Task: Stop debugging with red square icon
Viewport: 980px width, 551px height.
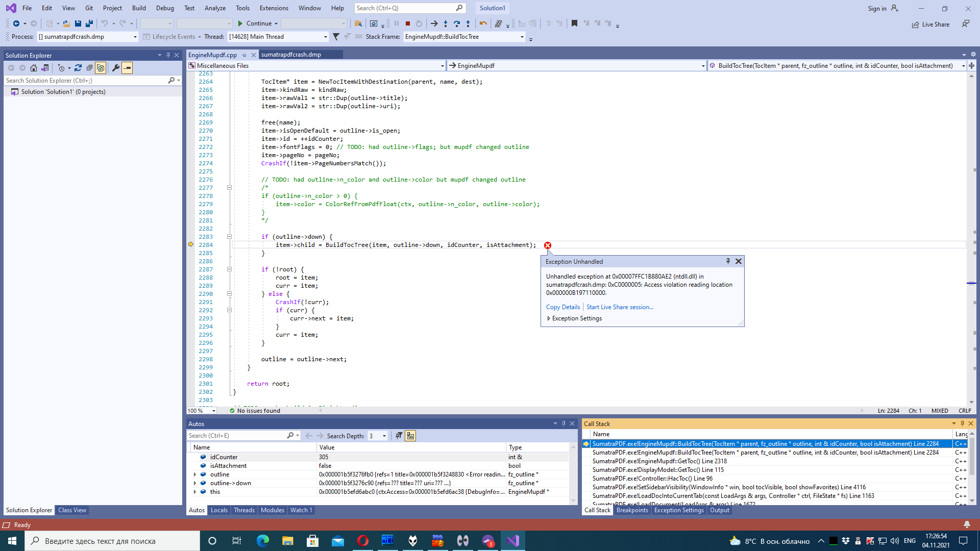Action: tap(407, 23)
